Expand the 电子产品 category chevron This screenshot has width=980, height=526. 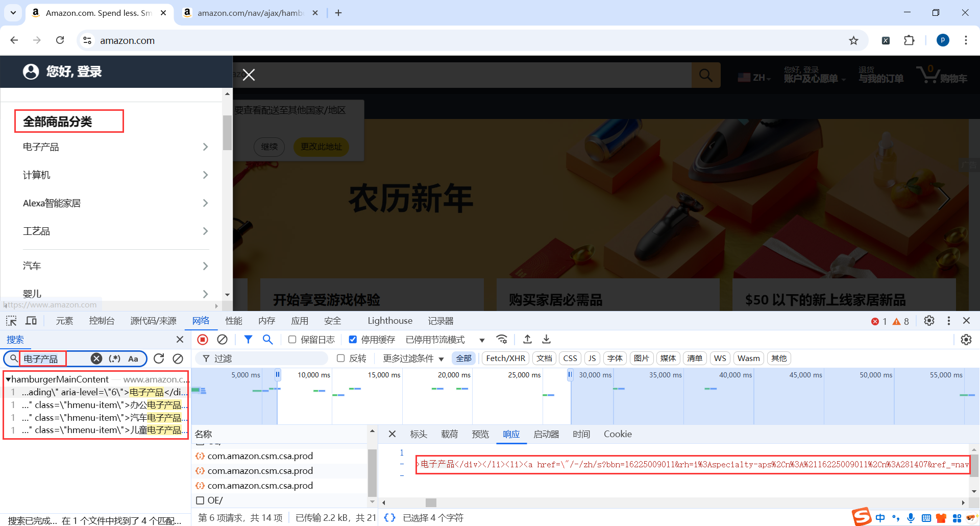coord(205,147)
